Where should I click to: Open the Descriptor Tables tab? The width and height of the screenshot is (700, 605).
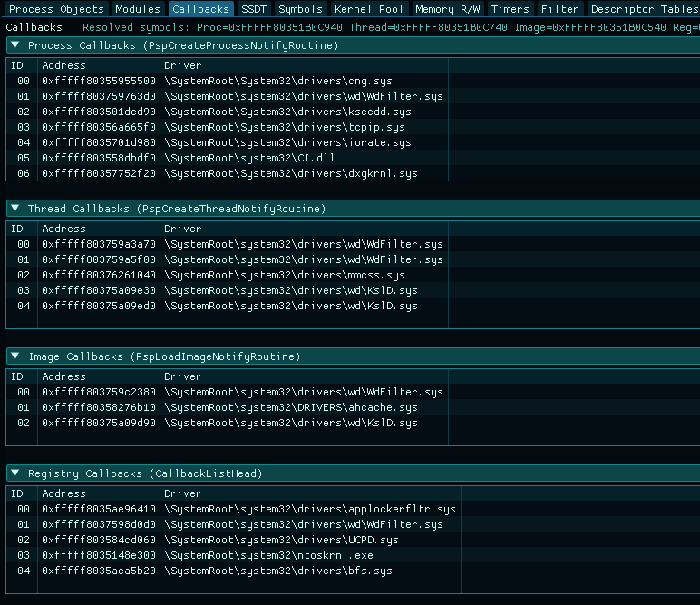(x=643, y=9)
